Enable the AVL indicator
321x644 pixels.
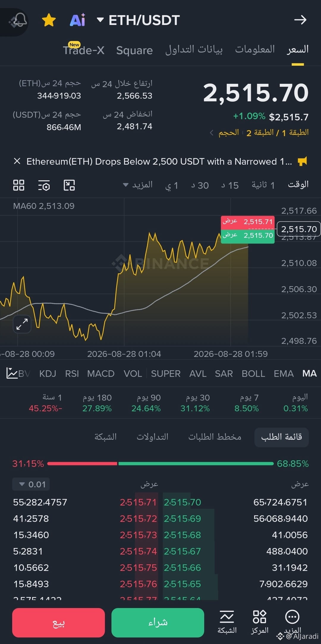(x=198, y=374)
